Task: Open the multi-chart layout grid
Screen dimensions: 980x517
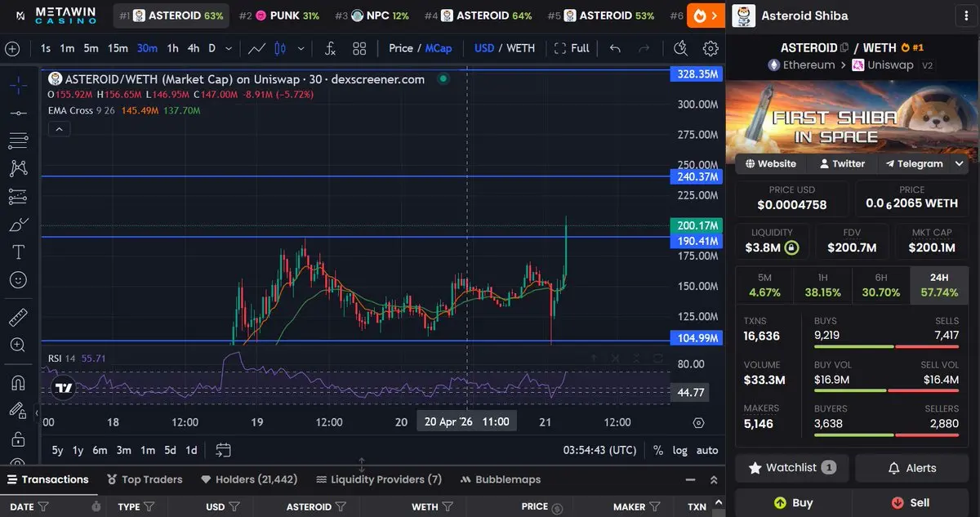Action: (x=359, y=48)
